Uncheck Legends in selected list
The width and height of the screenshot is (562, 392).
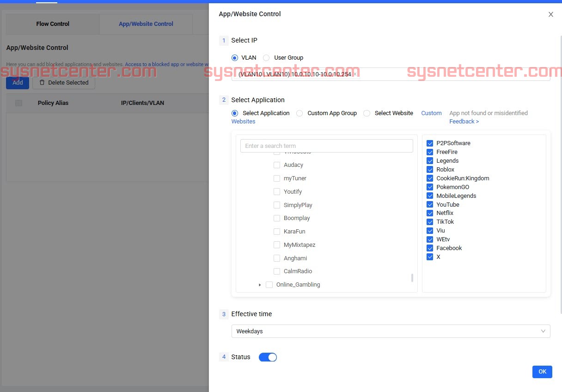coord(430,161)
